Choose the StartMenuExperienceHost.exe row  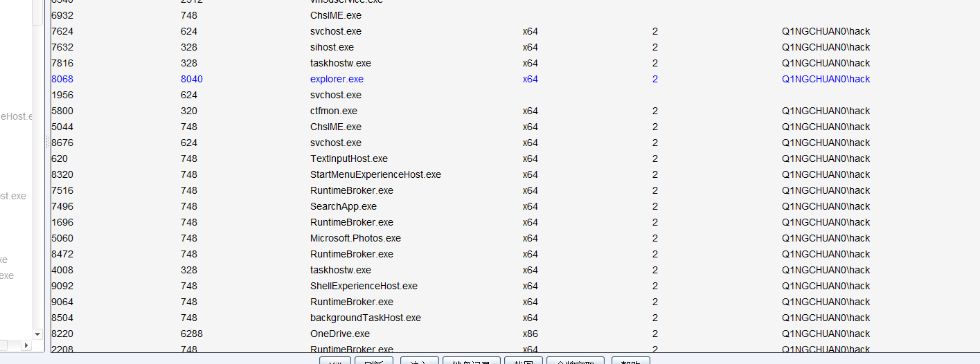[x=375, y=174]
